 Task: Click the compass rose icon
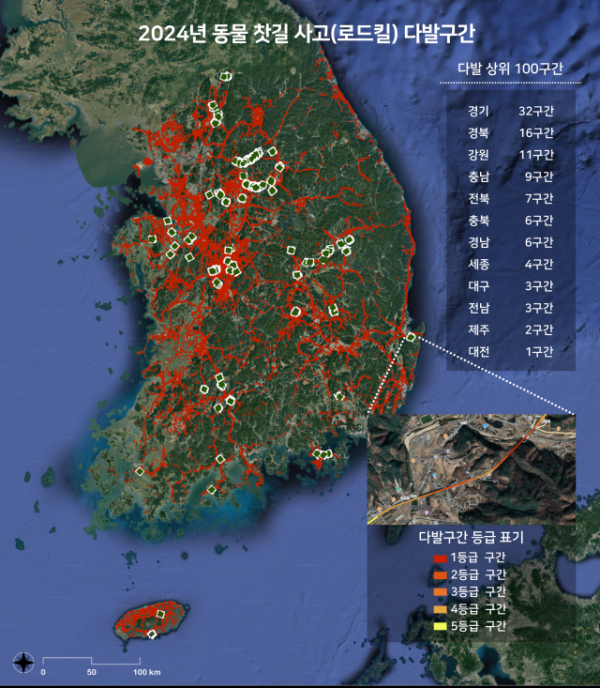[25, 661]
